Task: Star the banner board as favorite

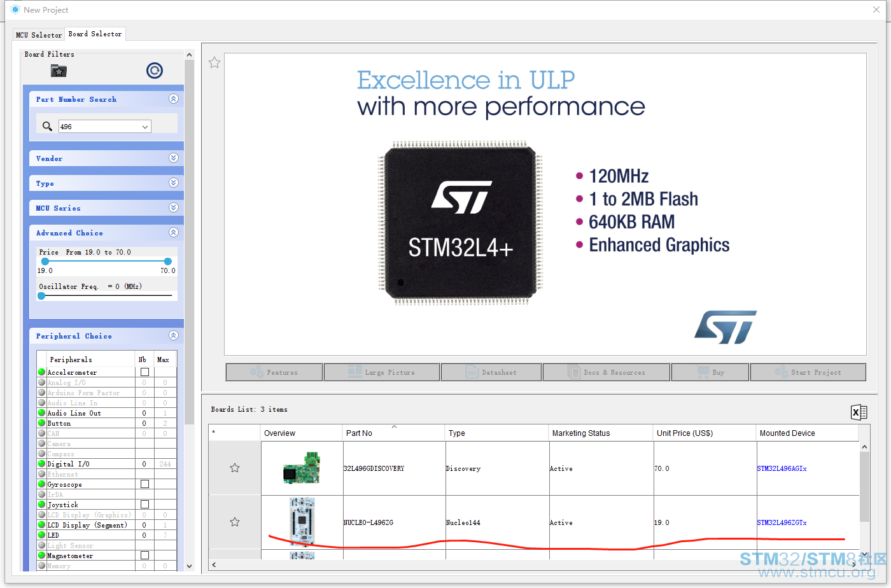Action: tap(214, 62)
